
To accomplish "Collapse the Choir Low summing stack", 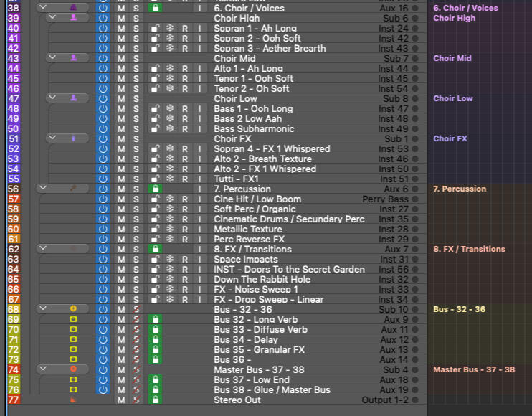I will pos(52,97).
